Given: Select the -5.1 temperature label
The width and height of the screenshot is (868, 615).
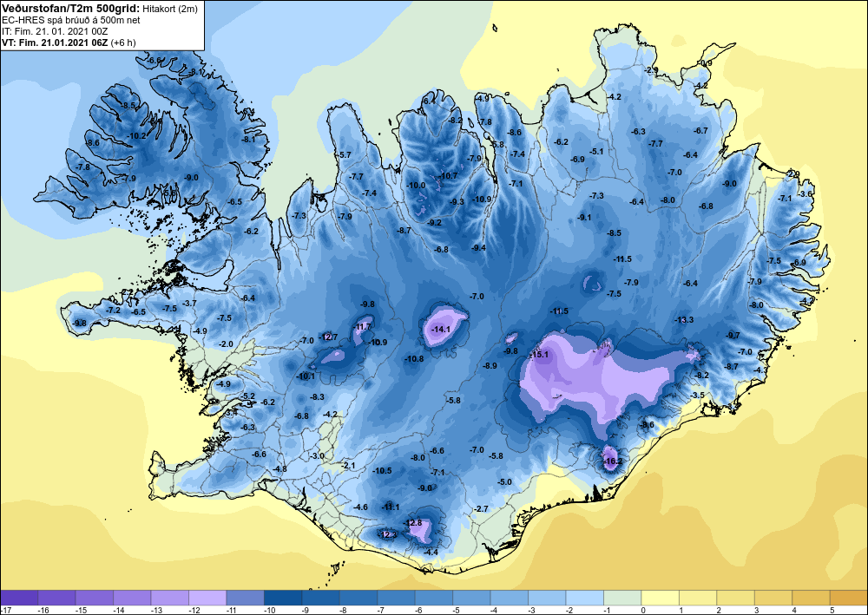Looking at the screenshot, I should click(595, 151).
